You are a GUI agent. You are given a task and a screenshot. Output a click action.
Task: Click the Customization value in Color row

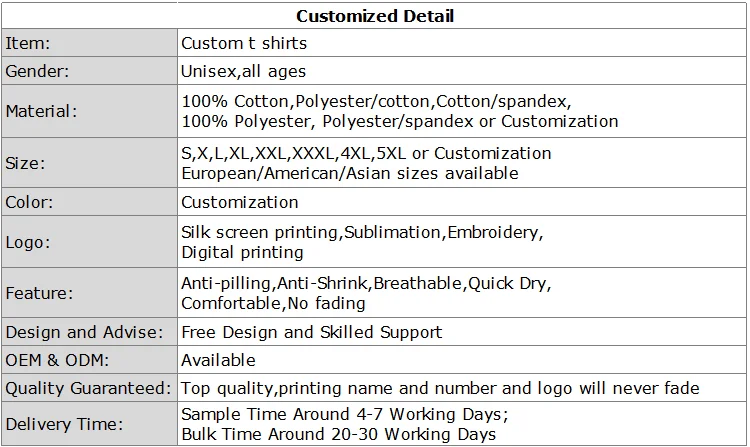[x=240, y=202]
